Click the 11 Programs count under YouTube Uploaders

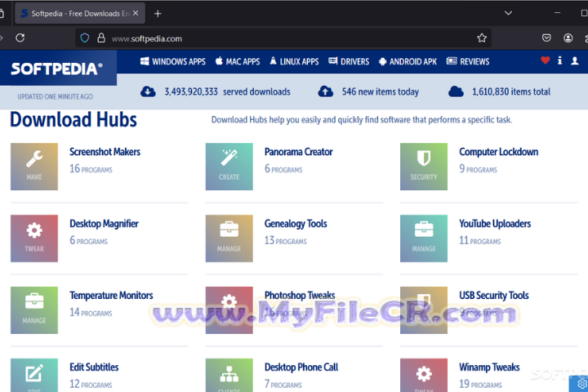(x=480, y=240)
